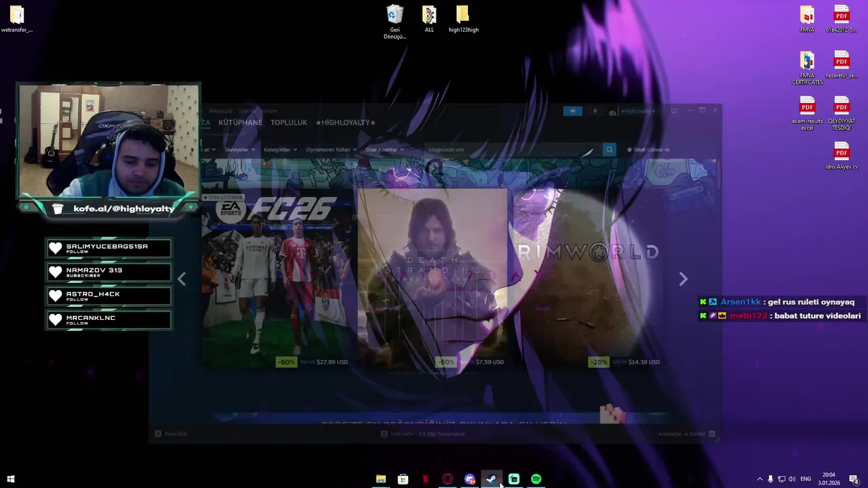This screenshot has height=488, width=868.
Task: Expand the Özel Kısımlar dropdown
Action: click(x=384, y=150)
